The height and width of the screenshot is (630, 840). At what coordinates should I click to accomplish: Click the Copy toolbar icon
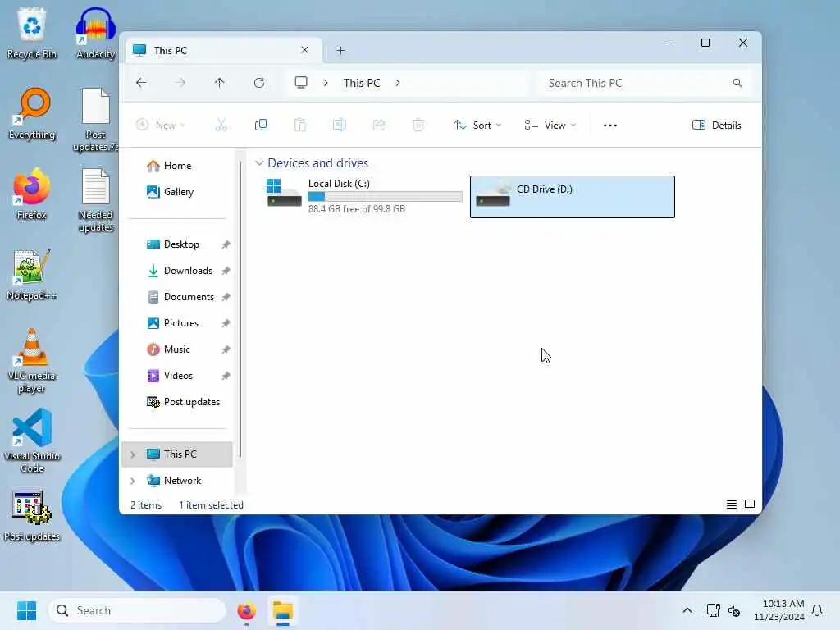point(261,125)
